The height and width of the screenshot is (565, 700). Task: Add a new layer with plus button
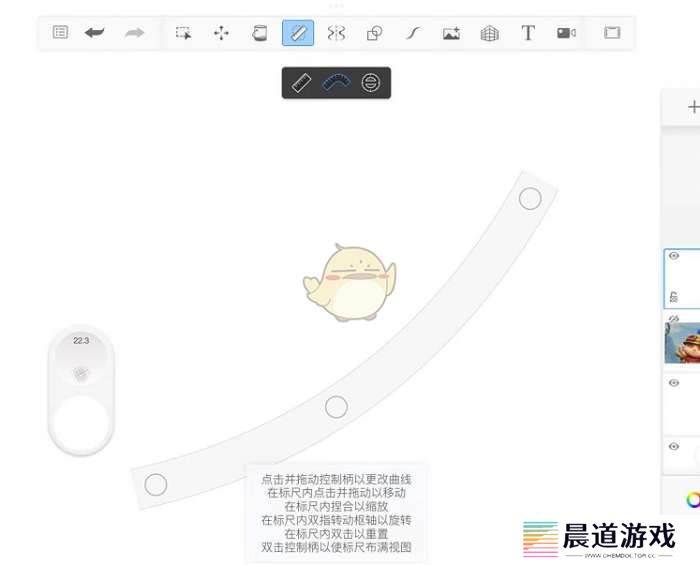(693, 107)
